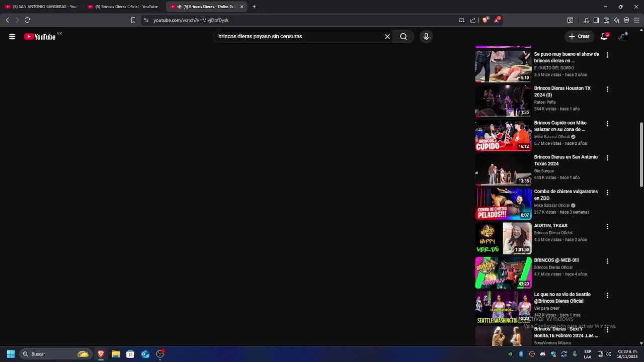Open Brave Shields lion icon
Image resolution: width=644 pixels, height=362 pixels.
[x=485, y=20]
